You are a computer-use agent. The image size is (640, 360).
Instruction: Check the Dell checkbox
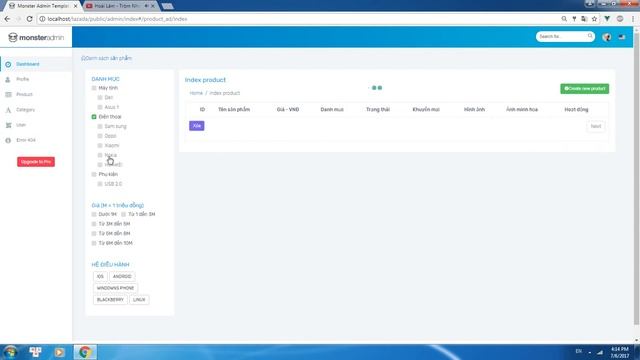(100, 98)
